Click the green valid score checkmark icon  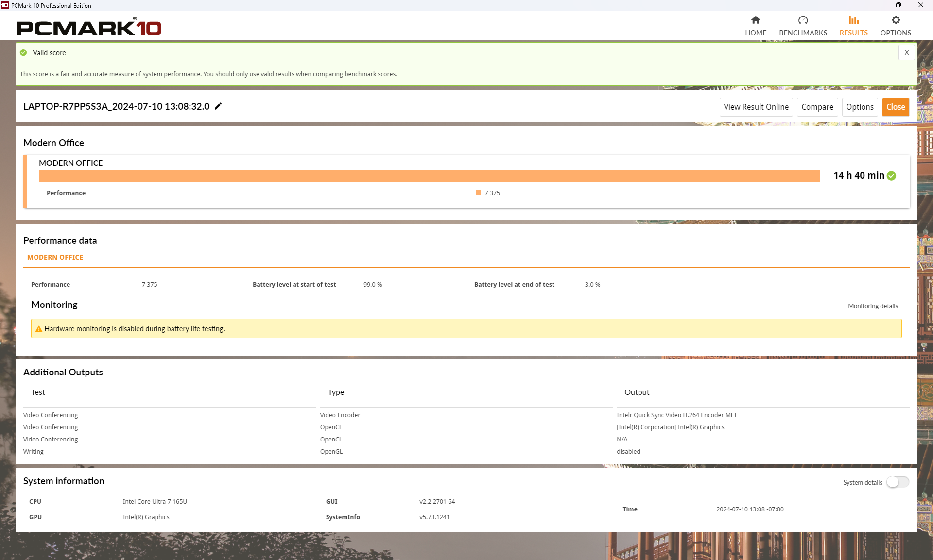point(23,52)
